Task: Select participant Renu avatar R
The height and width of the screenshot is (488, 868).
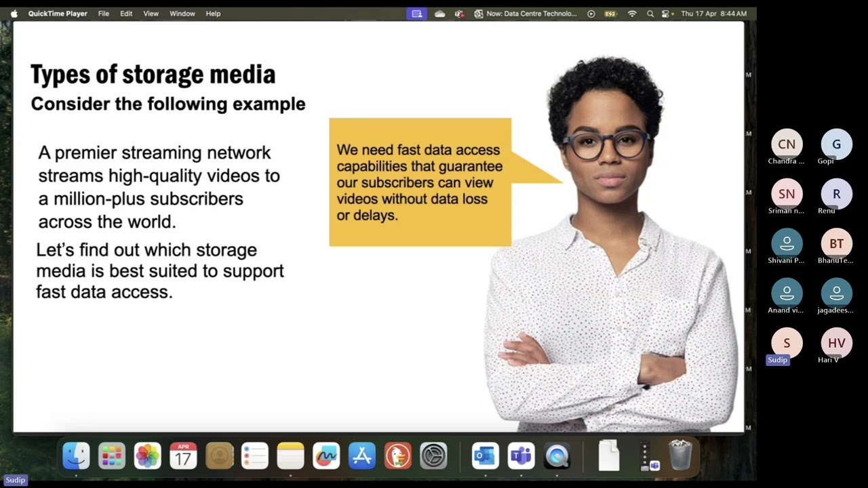Action: 836,194
